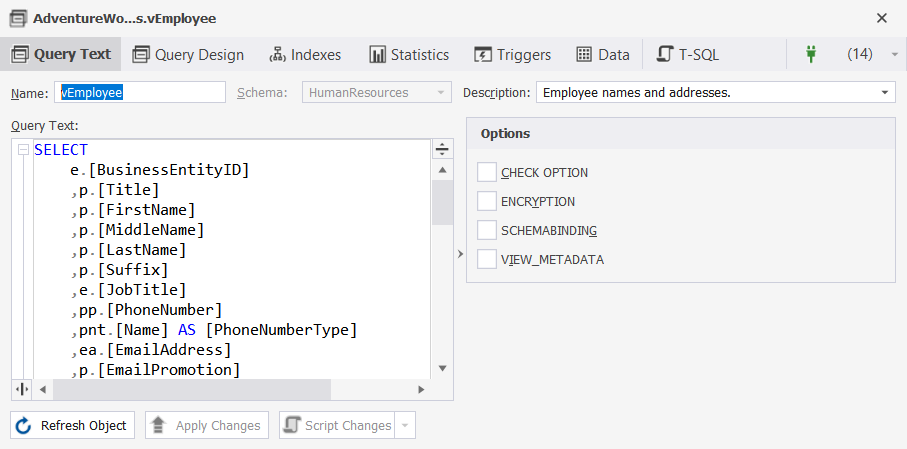Expand the Description dropdown arrow
This screenshot has width=907, height=449.
pos(884,93)
